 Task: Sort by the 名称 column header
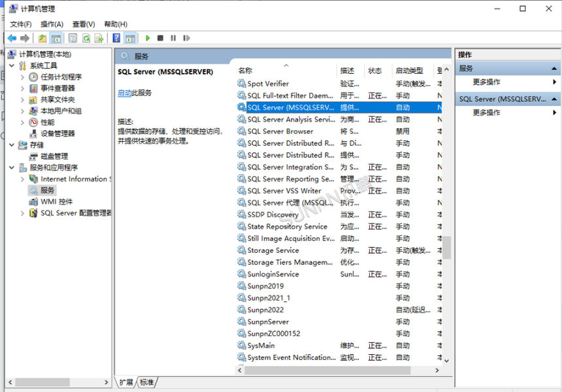coord(287,71)
